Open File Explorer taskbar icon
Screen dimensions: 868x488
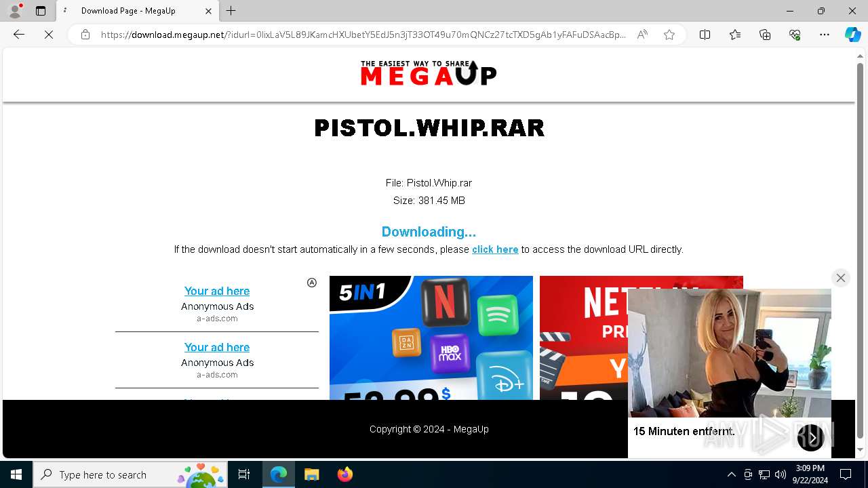(x=311, y=474)
